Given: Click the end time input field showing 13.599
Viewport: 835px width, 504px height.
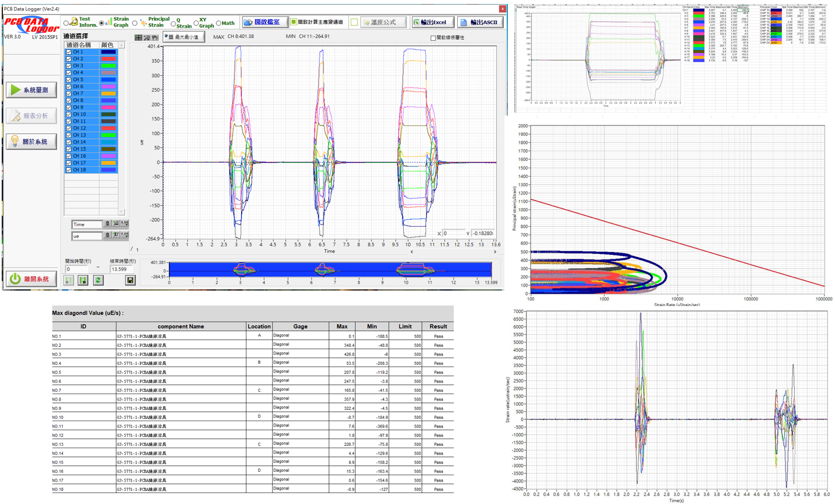Looking at the screenshot, I should 121,269.
